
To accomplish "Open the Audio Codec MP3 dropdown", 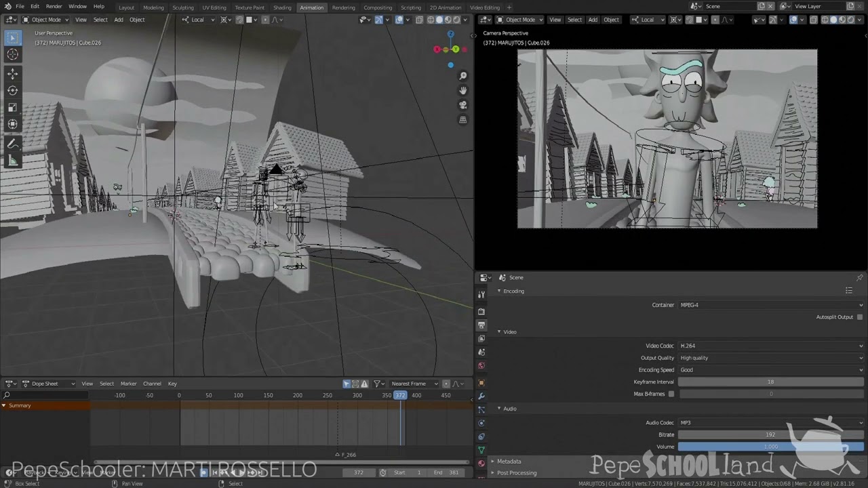I will 771,422.
